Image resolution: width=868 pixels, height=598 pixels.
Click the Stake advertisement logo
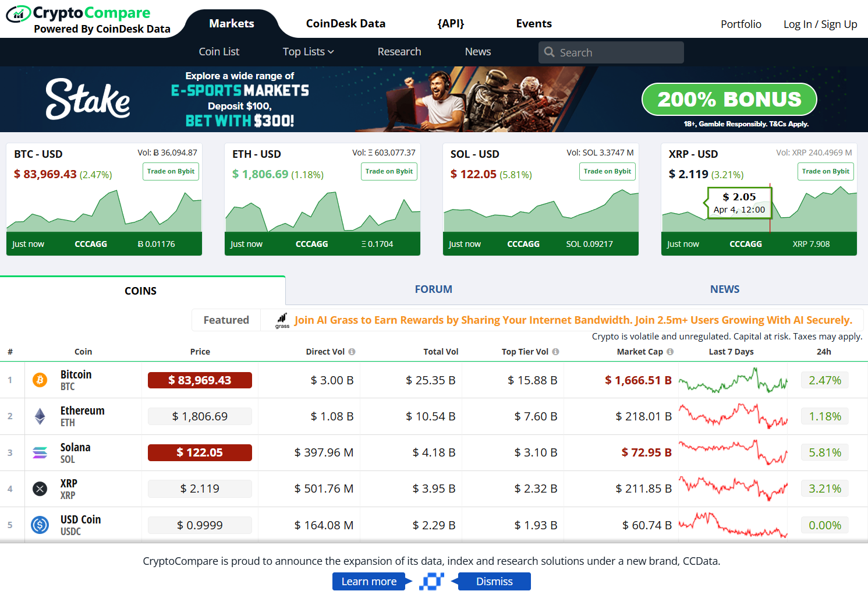pos(88,99)
